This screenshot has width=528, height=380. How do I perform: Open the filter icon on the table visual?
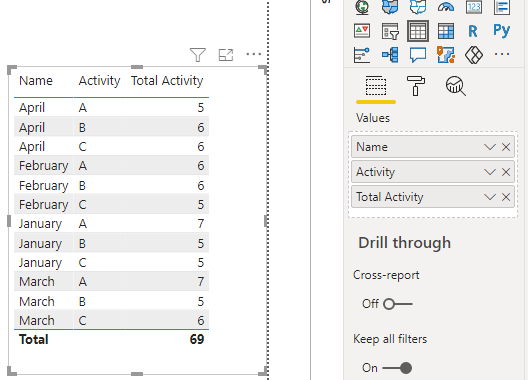[x=198, y=55]
